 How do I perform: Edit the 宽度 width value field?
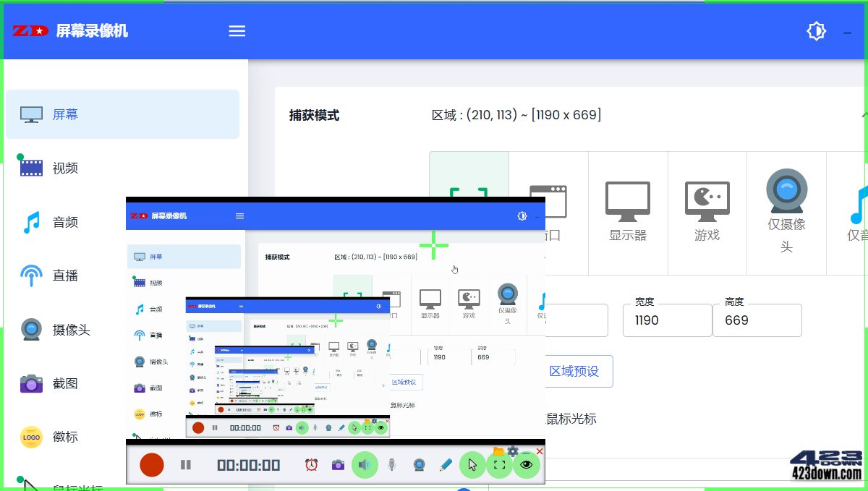(x=667, y=320)
